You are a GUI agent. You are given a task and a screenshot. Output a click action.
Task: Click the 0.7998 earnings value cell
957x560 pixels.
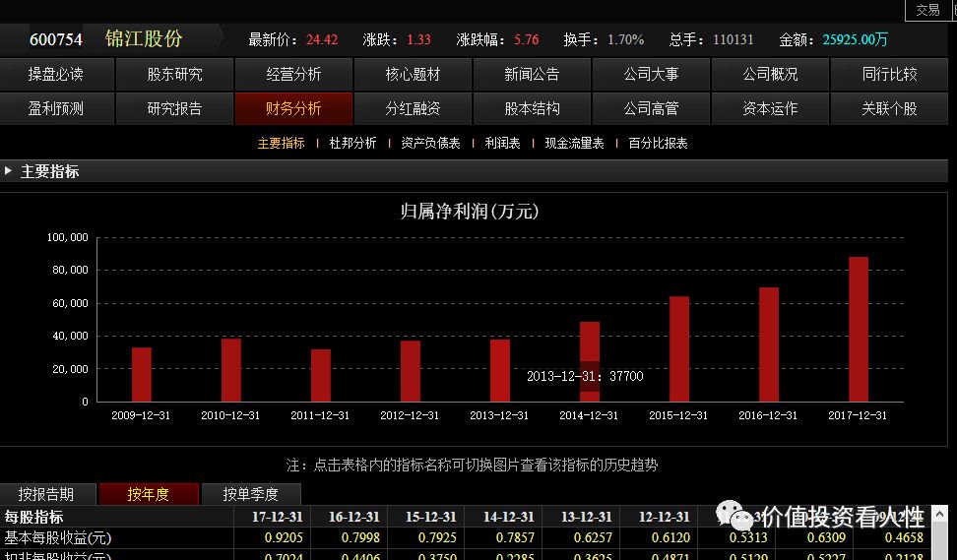(x=360, y=538)
